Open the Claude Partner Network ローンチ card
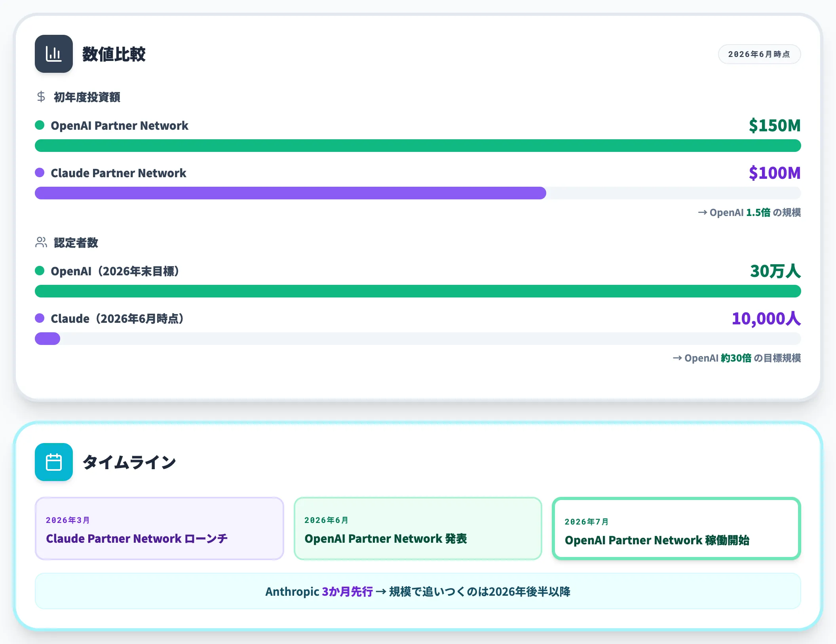The height and width of the screenshot is (644, 836). pos(160,528)
